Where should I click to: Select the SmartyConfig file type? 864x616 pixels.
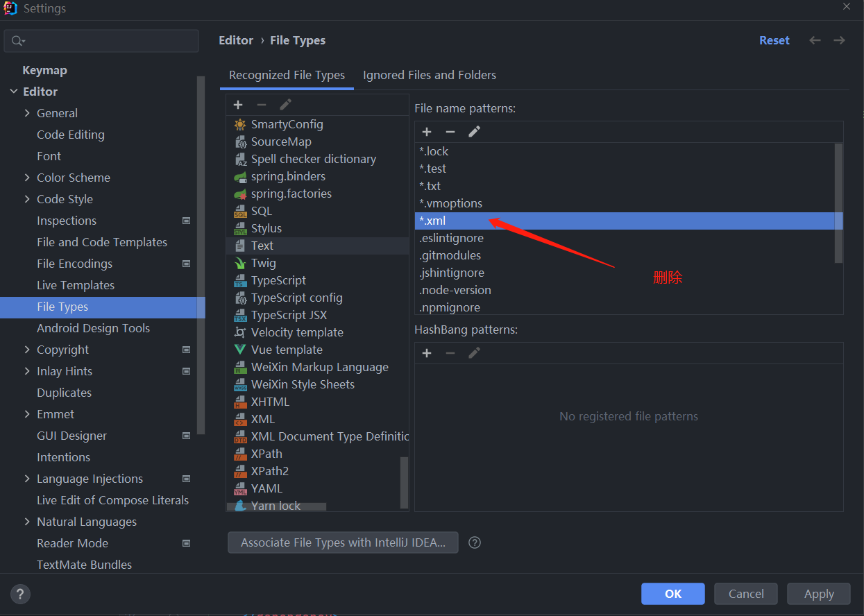318,124
